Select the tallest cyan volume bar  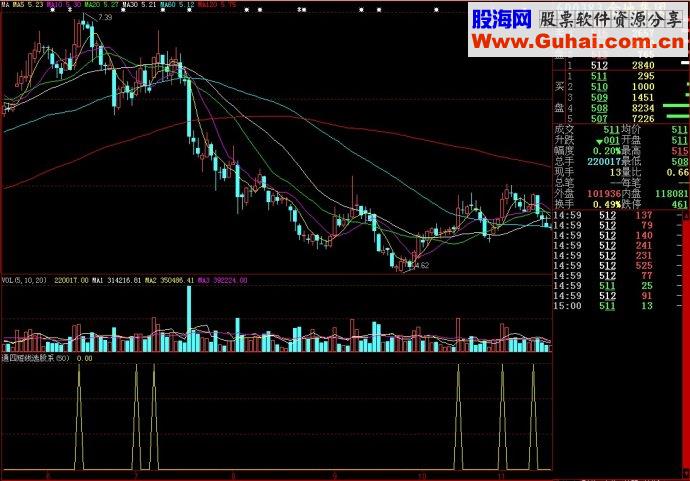pyautogui.click(x=189, y=319)
